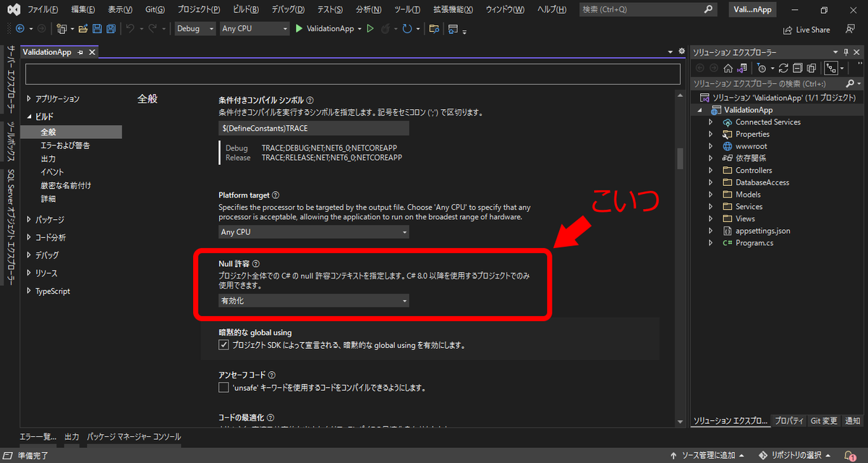Open the Null 許容 有効化 dropdown

[x=314, y=300]
